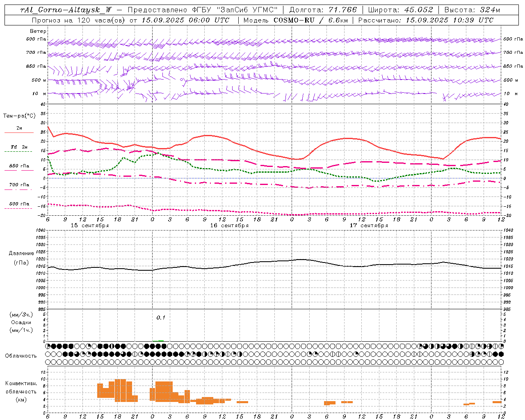Click the Ветер panel label
The height and width of the screenshot is (420, 525).
coord(38,31)
